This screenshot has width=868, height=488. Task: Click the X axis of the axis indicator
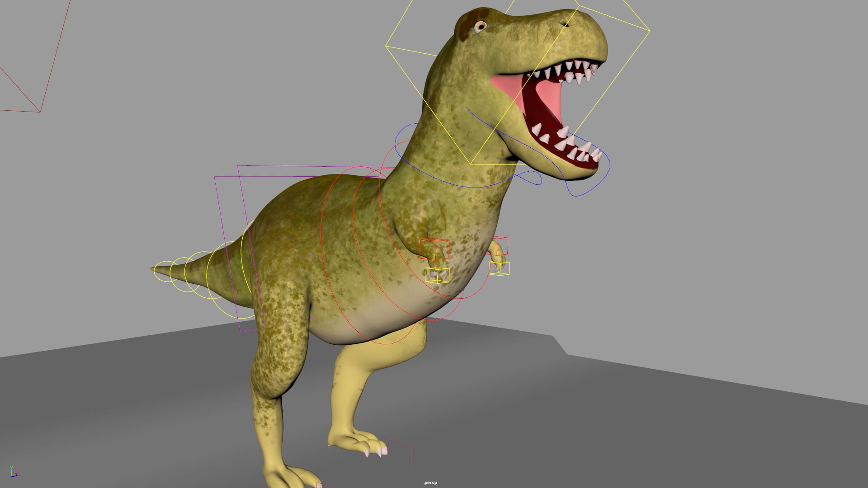[x=17, y=473]
